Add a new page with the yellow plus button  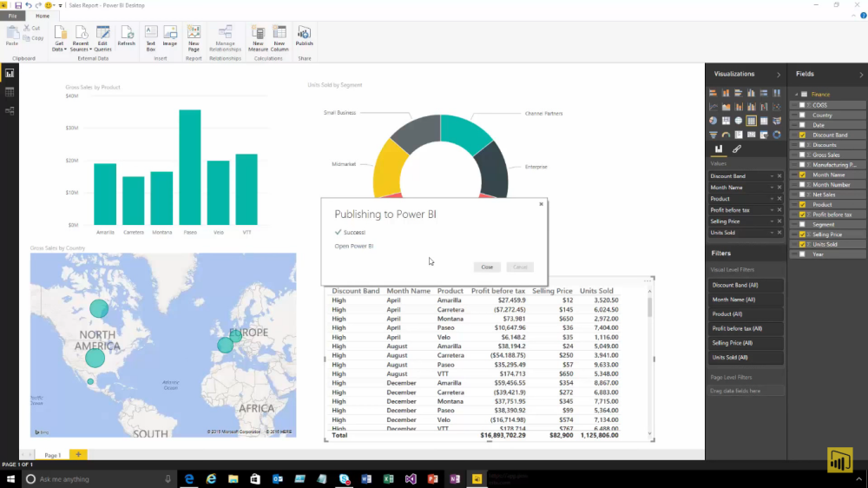pyautogui.click(x=79, y=454)
